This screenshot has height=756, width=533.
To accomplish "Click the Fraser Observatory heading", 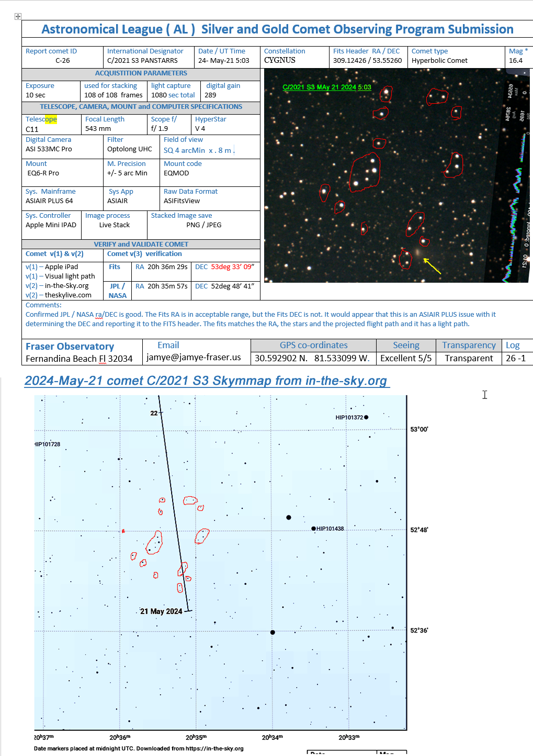I will (70, 347).
